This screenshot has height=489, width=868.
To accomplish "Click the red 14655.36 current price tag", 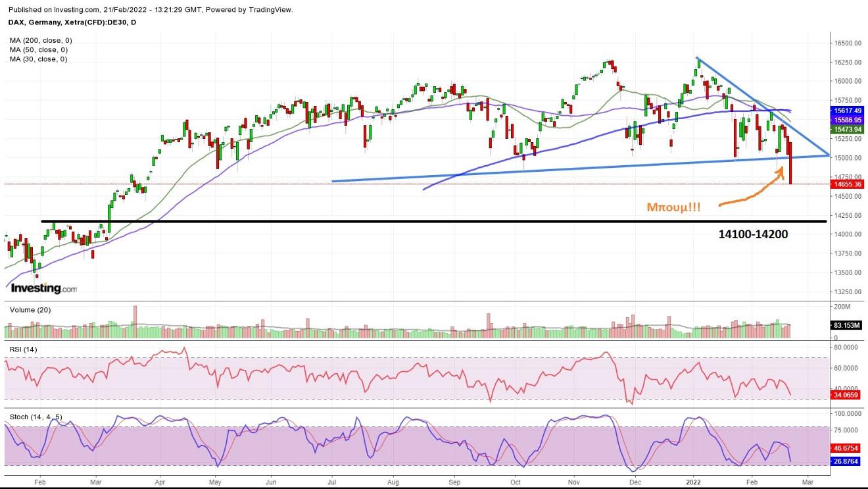I will coord(848,186).
